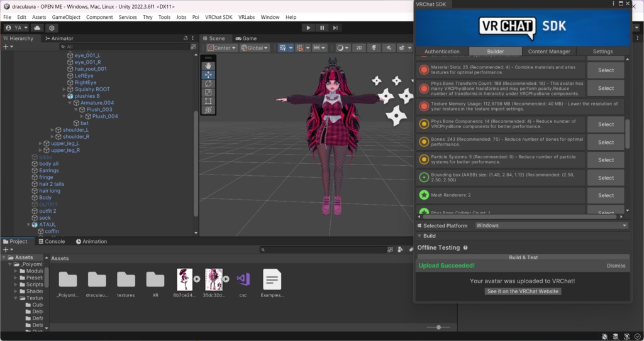The image size is (644, 341).
Task: Toggle scene effects (skybox/fx) button
Action: point(402,48)
